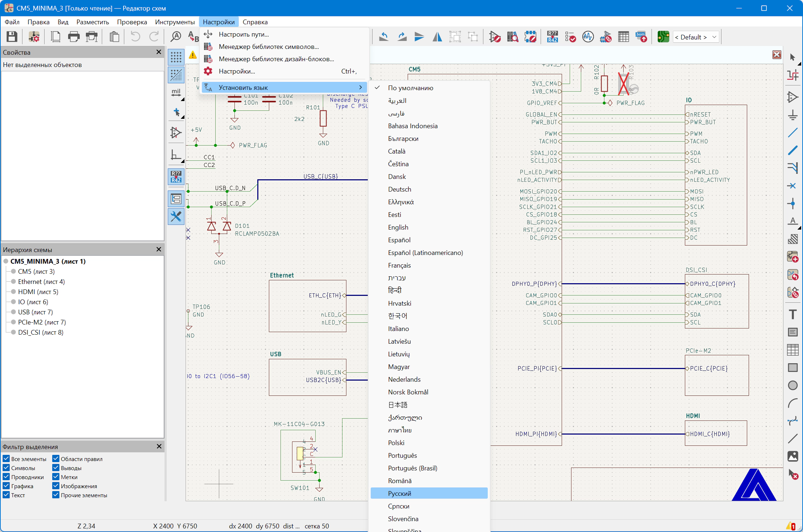Open the PCB editor icon
Viewport: 803px width, 532px height.
pyautogui.click(x=663, y=37)
